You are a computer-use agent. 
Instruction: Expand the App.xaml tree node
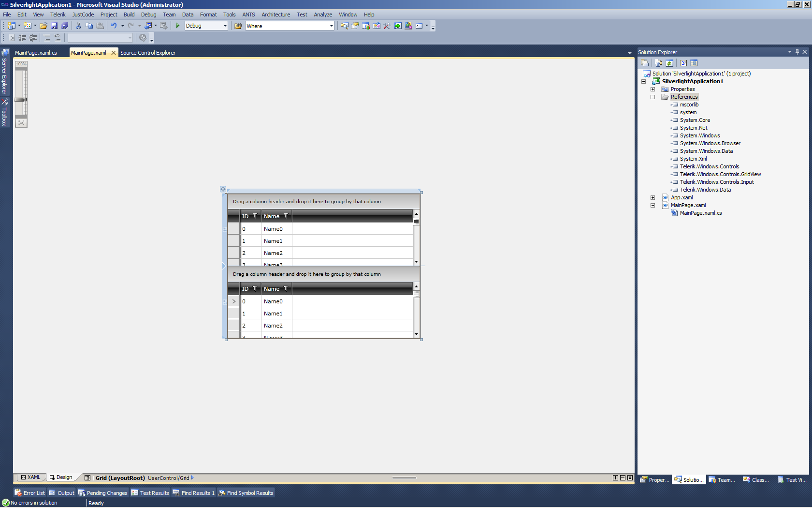coord(652,197)
